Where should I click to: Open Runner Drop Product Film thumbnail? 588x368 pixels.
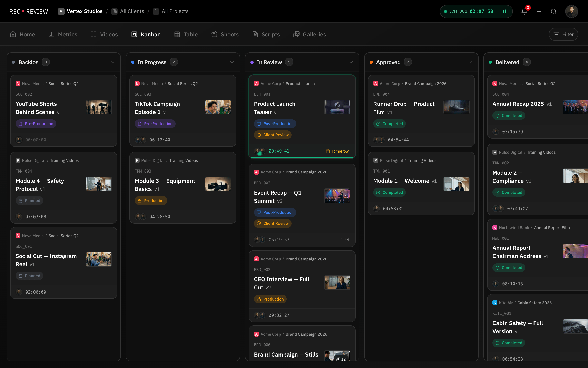(x=456, y=107)
